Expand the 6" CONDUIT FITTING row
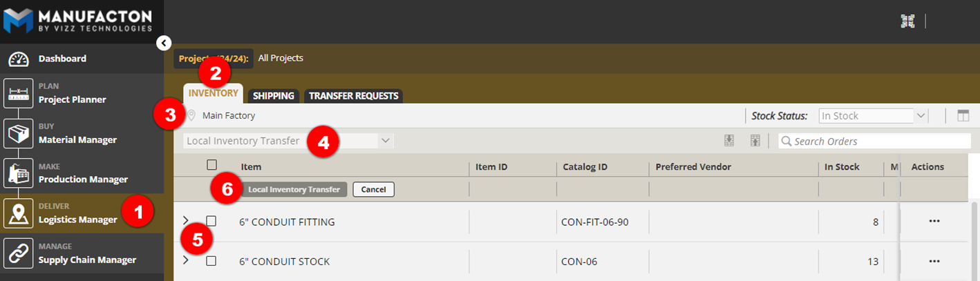The height and width of the screenshot is (281, 980). tap(185, 220)
